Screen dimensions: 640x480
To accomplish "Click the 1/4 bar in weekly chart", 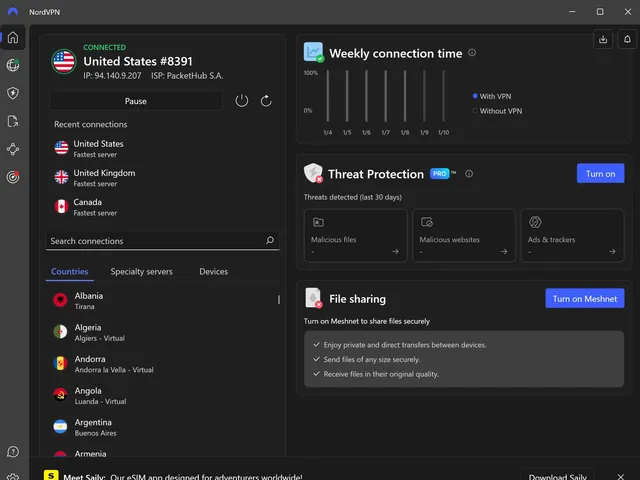I will (328, 96).
